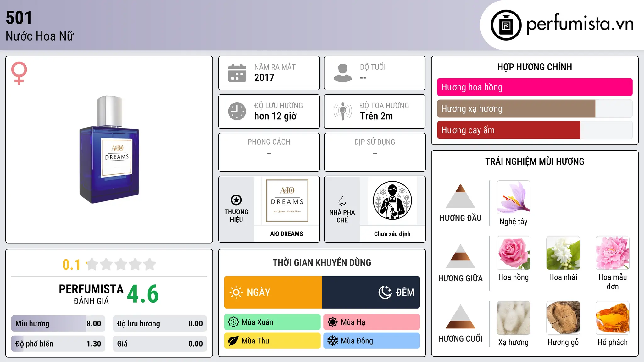Open the Hương gỗ note image

[x=563, y=318]
